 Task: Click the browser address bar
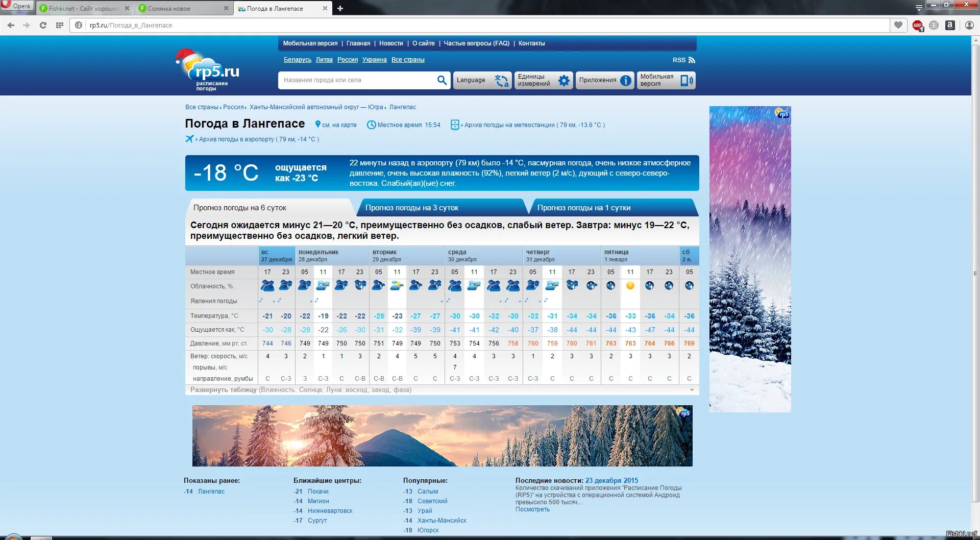(480, 25)
